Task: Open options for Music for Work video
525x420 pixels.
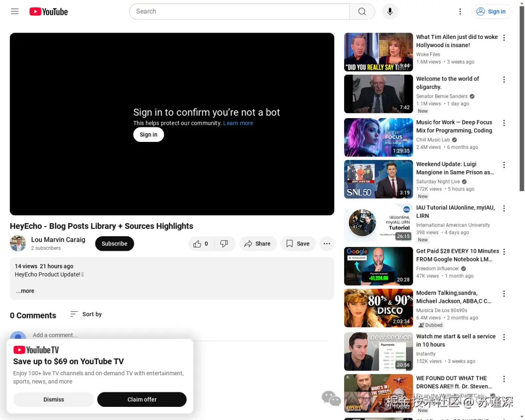Action: [504, 123]
